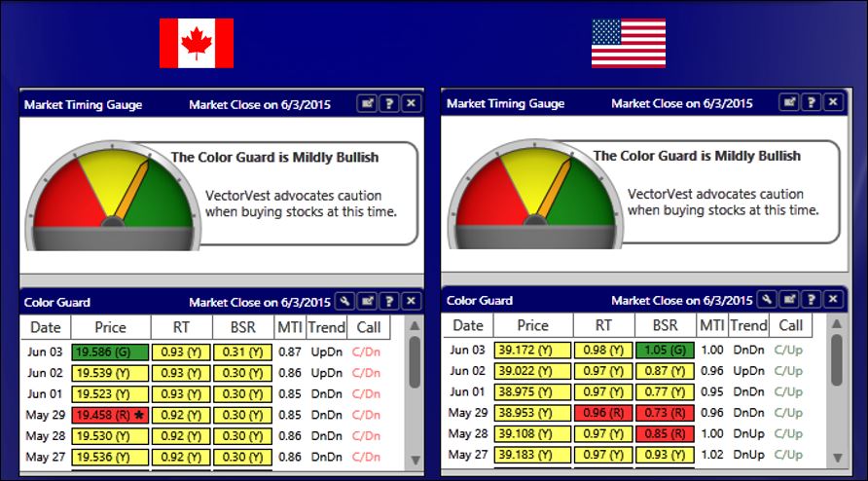Select the 39.022 (Y) price cell
The width and height of the screenshot is (868, 481).
532,371
